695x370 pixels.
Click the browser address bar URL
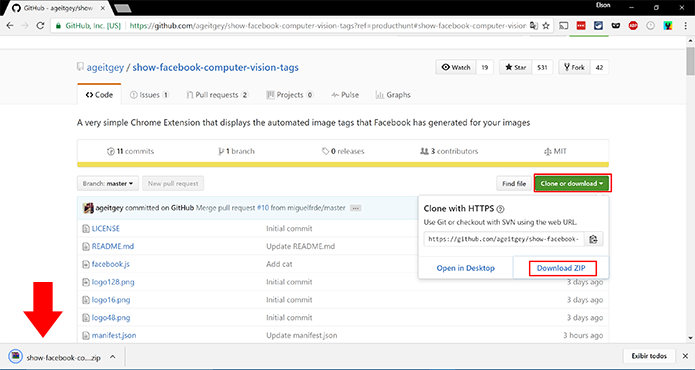(x=327, y=26)
